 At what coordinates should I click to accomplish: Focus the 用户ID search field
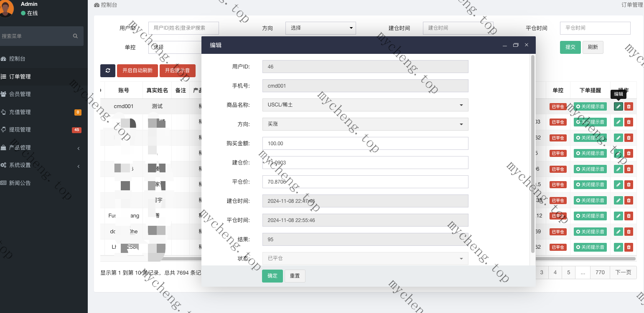tap(183, 28)
